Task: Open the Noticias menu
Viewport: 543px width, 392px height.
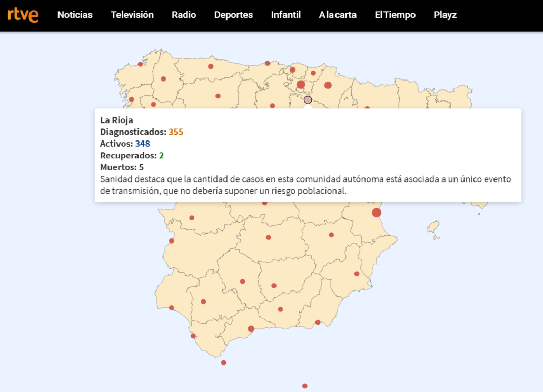Action: point(75,15)
